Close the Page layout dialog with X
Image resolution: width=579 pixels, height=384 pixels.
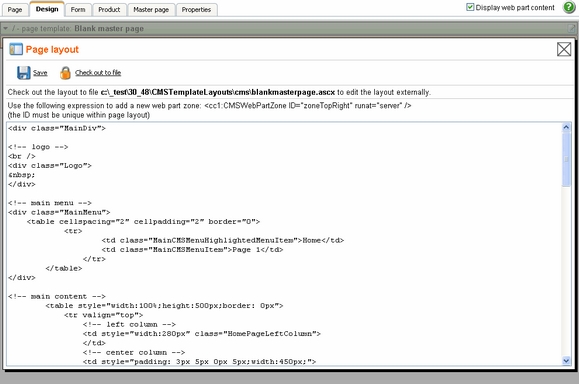coord(564,49)
